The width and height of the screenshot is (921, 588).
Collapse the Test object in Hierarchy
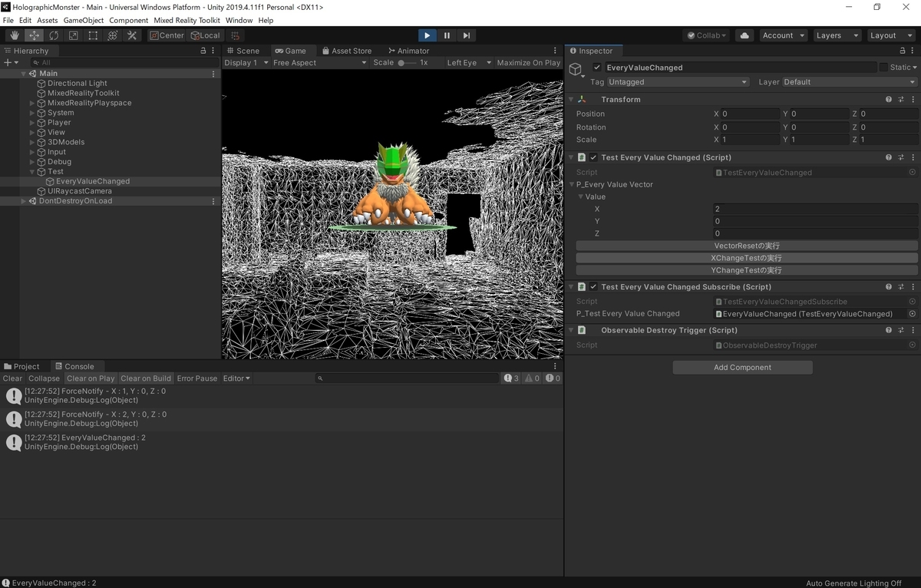point(32,172)
